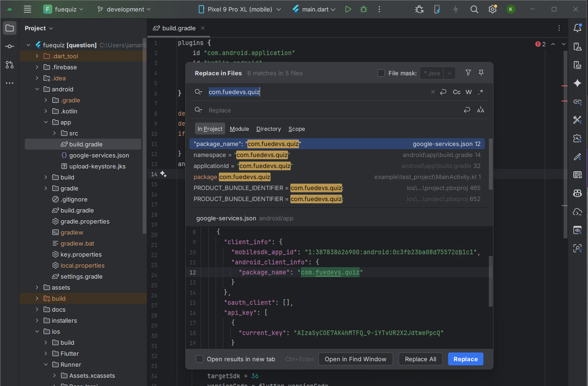Viewport: 588px width, 386px height.
Task: Click the Replace All button
Action: coord(420,359)
